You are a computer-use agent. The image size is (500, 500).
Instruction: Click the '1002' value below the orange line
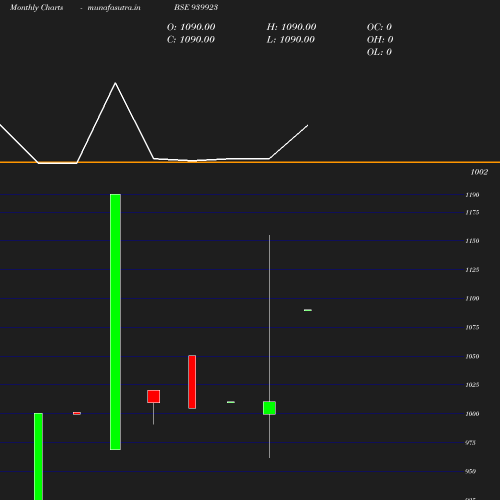tap(479, 172)
